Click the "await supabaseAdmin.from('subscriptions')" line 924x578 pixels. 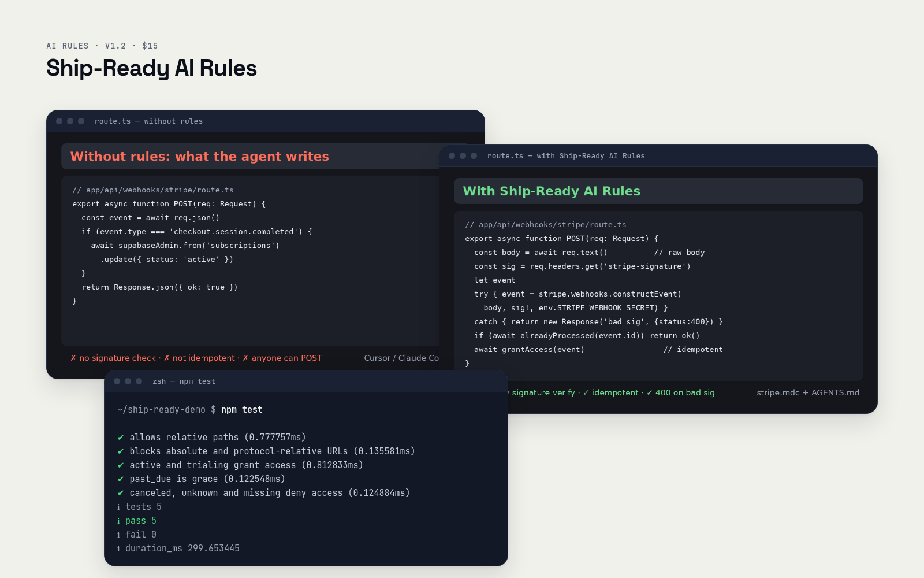coord(185,246)
